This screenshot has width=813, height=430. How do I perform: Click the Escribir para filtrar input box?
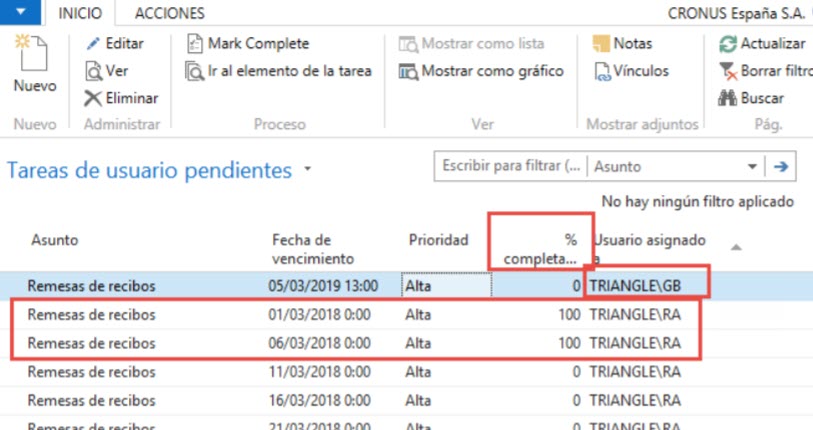511,166
